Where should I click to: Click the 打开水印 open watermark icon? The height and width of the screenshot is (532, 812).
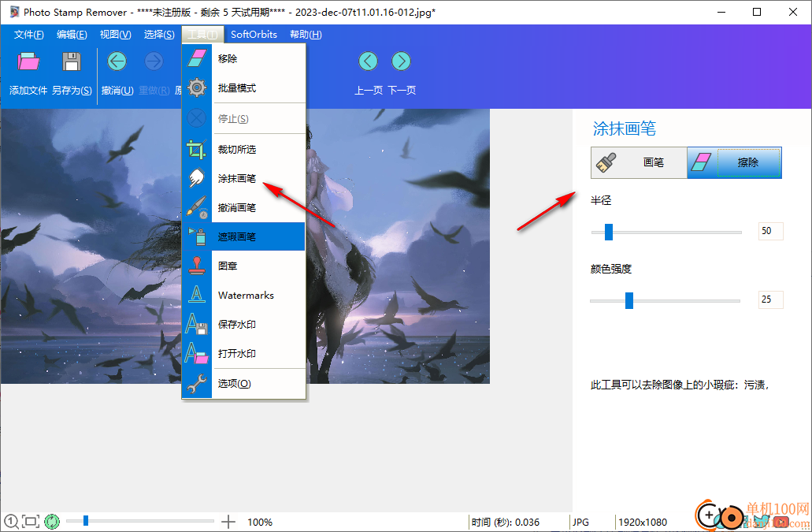[x=197, y=353]
